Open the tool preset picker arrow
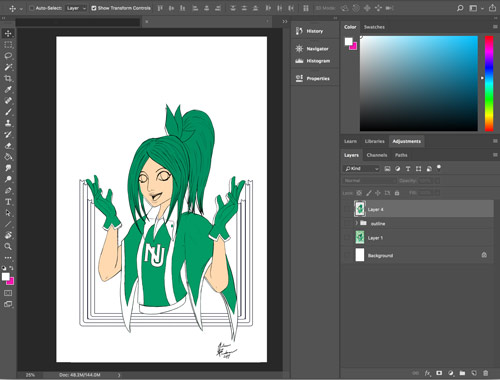The image size is (500, 380). [x=21, y=9]
